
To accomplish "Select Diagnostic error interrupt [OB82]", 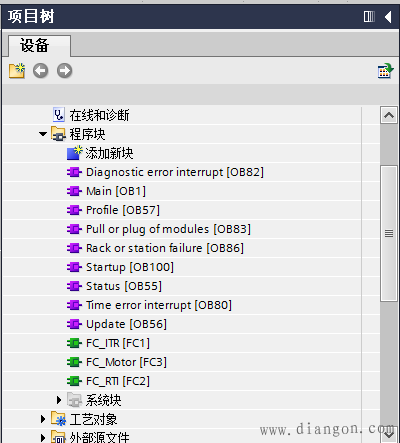I will tap(175, 172).
